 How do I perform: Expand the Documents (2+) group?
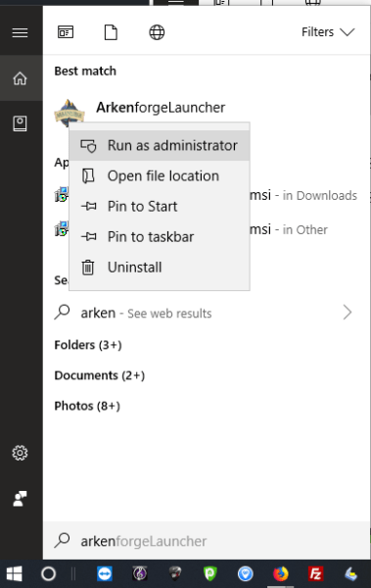click(99, 375)
